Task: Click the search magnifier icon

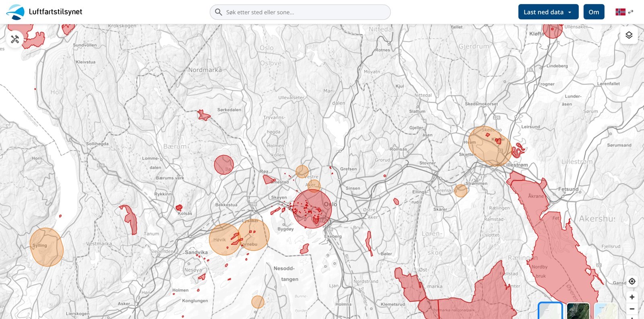Action: 219,12
